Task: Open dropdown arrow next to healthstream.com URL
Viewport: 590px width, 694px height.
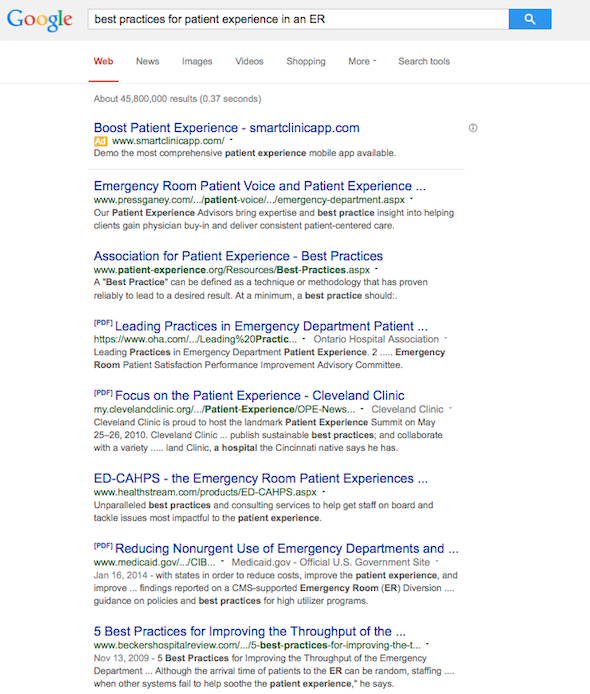Action: (x=324, y=492)
